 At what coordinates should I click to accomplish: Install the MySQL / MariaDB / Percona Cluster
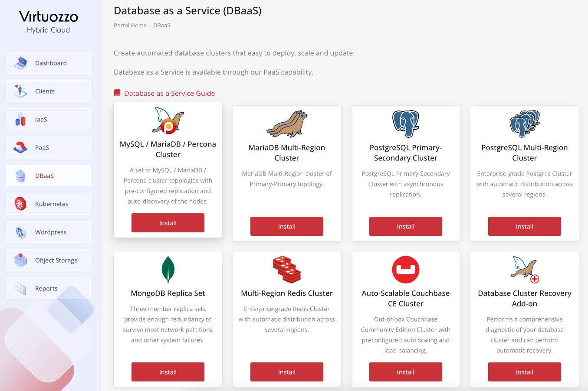168,223
